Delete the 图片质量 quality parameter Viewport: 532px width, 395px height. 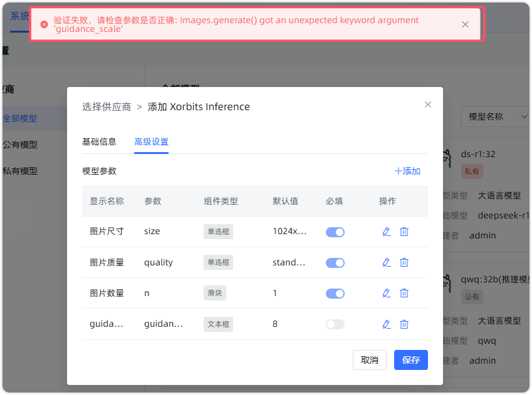pos(404,262)
